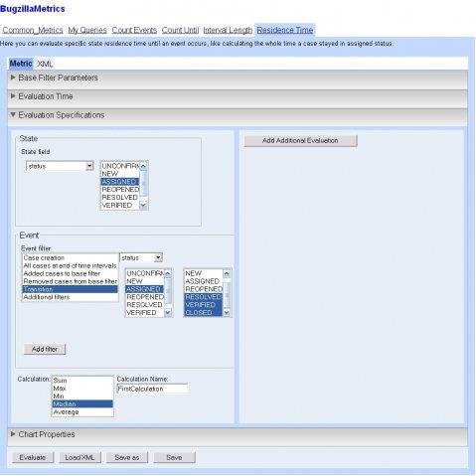Select Added cases to base filter
The width and height of the screenshot is (476, 476).
pos(70,273)
